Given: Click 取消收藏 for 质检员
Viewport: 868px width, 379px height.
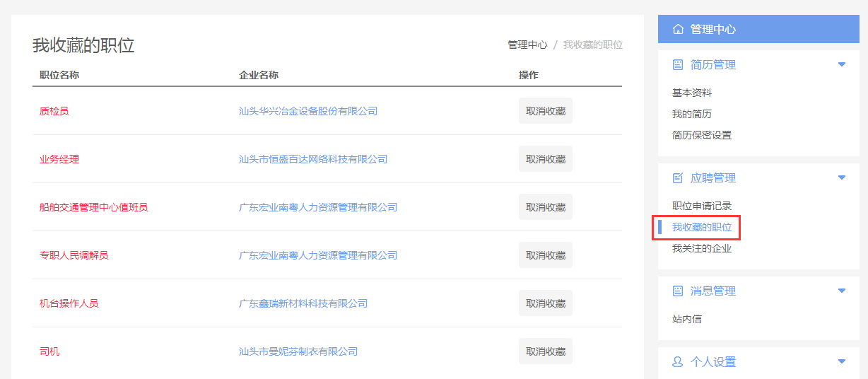Looking at the screenshot, I should 546,111.
